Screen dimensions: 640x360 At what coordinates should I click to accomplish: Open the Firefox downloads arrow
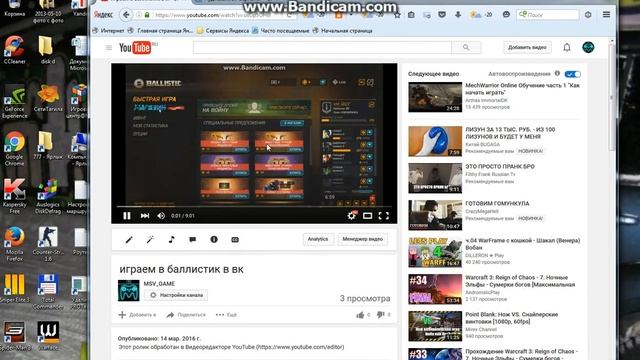[x=458, y=15]
